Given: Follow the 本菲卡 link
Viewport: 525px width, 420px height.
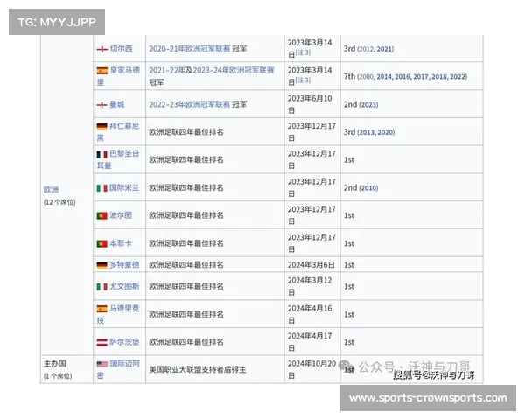Looking at the screenshot, I should click(121, 243).
